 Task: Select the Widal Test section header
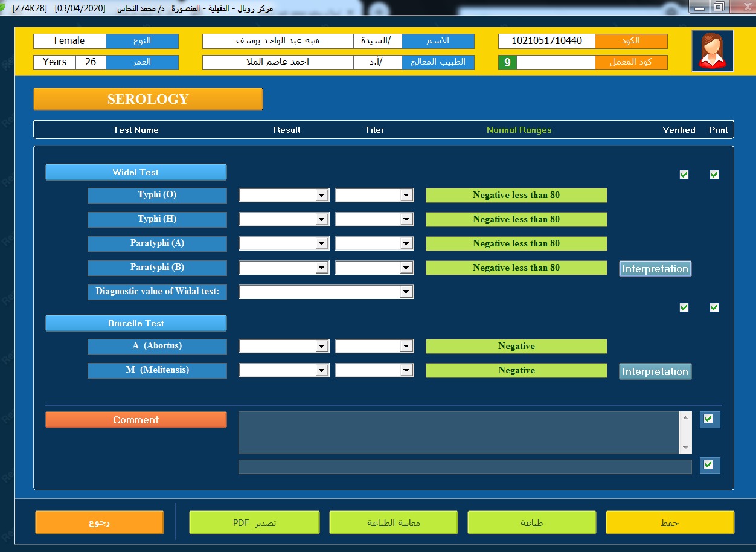pos(136,172)
